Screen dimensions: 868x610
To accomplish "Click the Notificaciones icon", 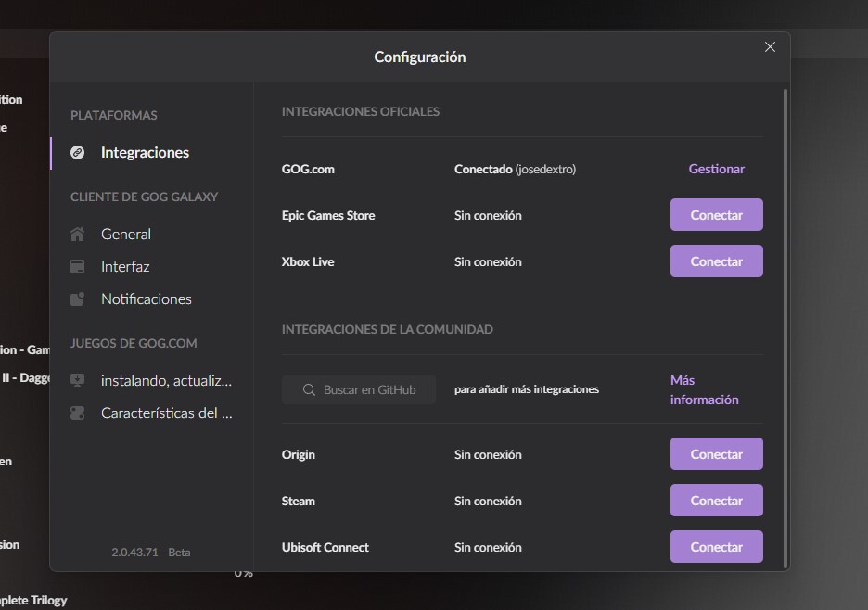I will pos(78,299).
